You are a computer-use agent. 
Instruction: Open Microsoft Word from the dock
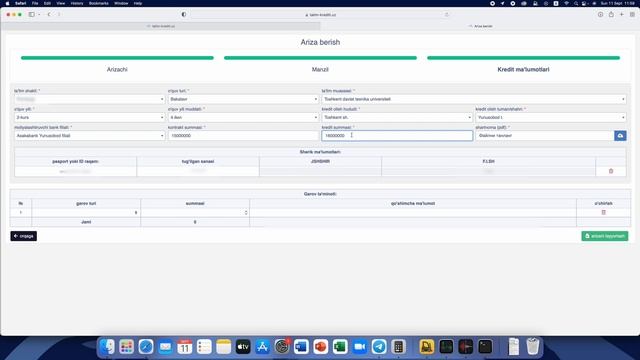301,347
